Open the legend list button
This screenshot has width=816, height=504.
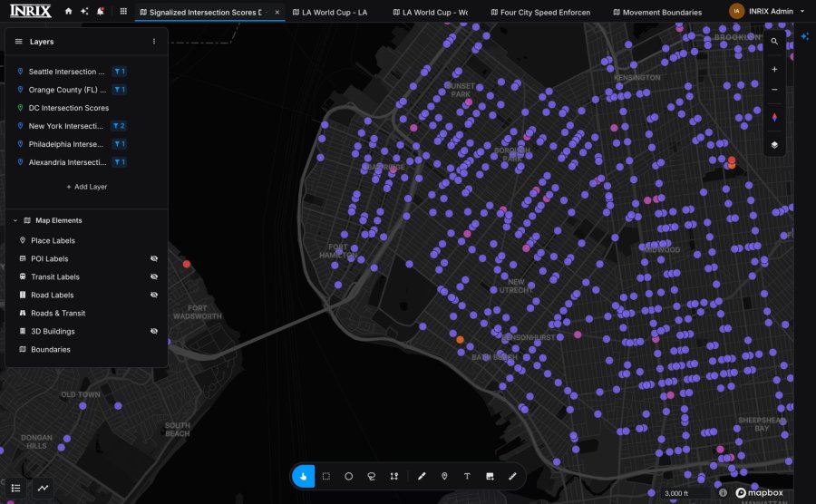pos(16,488)
